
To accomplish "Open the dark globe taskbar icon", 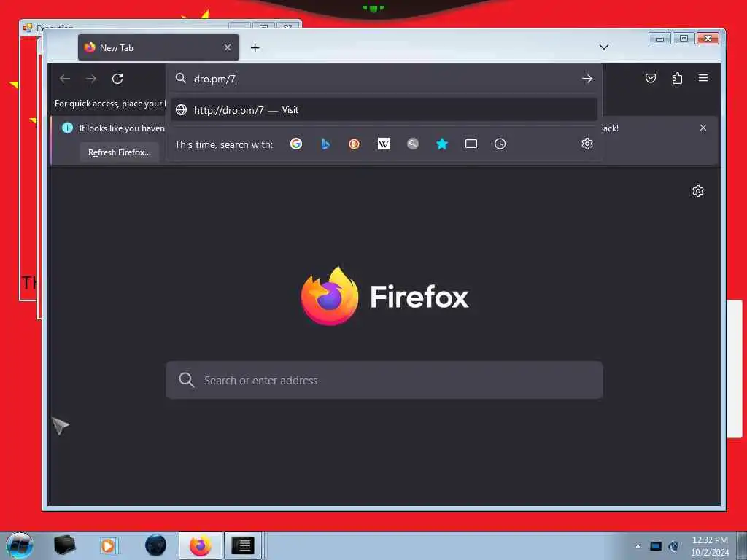I will pyautogui.click(x=156, y=545).
